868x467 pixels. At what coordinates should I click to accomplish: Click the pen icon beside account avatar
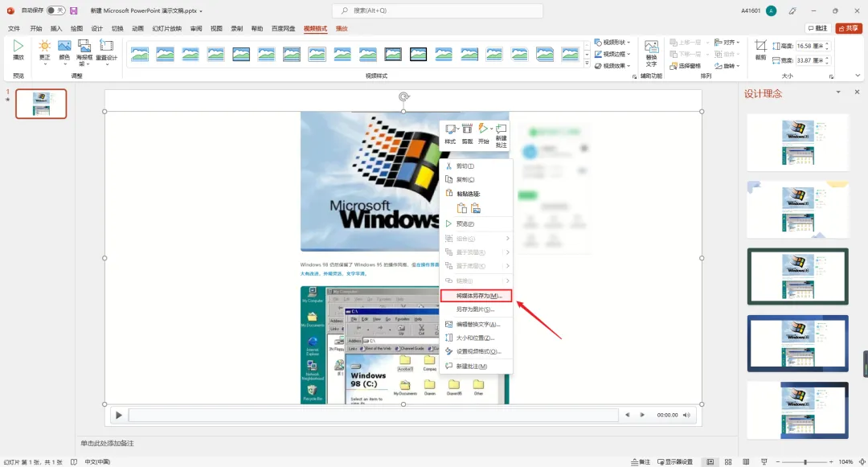click(792, 10)
